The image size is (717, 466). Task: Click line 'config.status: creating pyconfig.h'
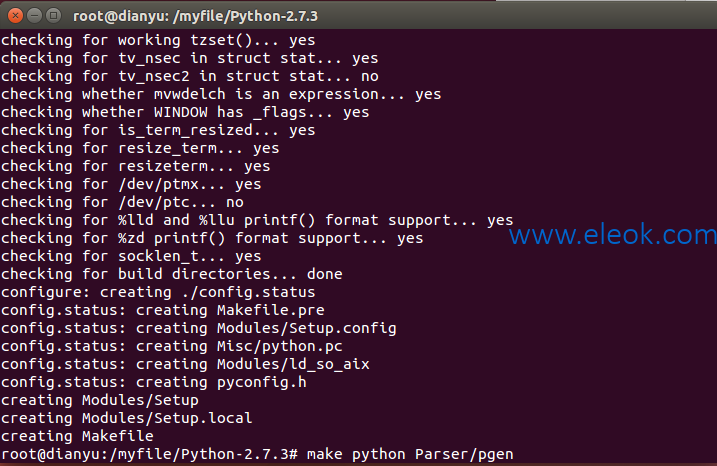154,382
